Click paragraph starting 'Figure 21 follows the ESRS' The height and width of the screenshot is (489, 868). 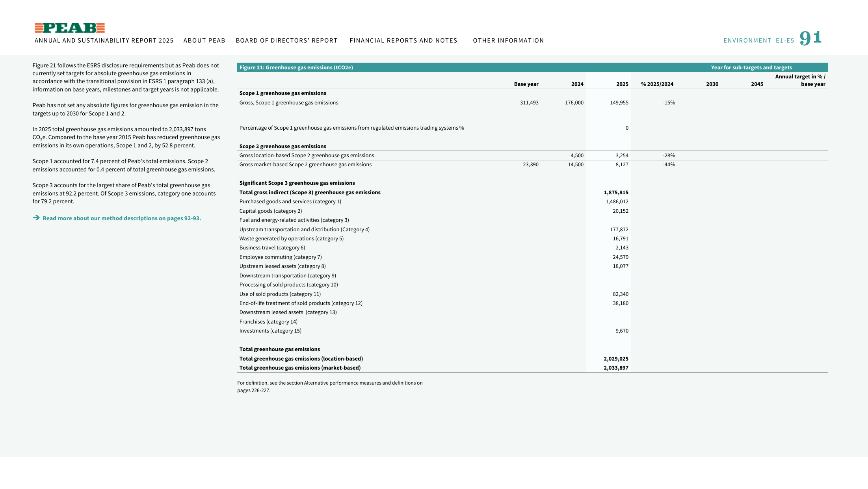point(126,77)
